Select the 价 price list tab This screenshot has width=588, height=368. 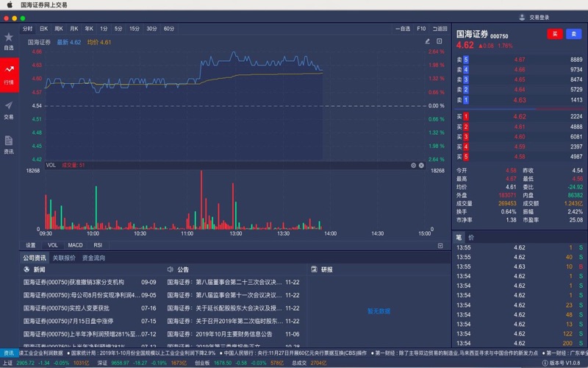471,237
